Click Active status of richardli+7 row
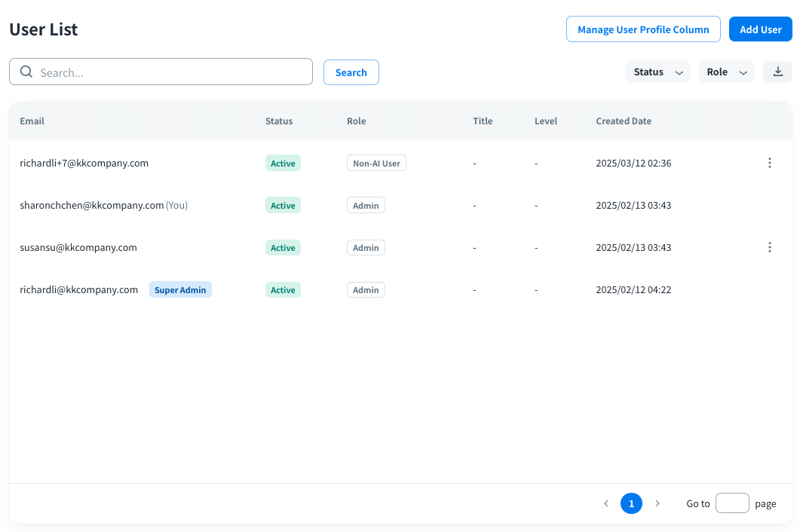 (x=283, y=164)
